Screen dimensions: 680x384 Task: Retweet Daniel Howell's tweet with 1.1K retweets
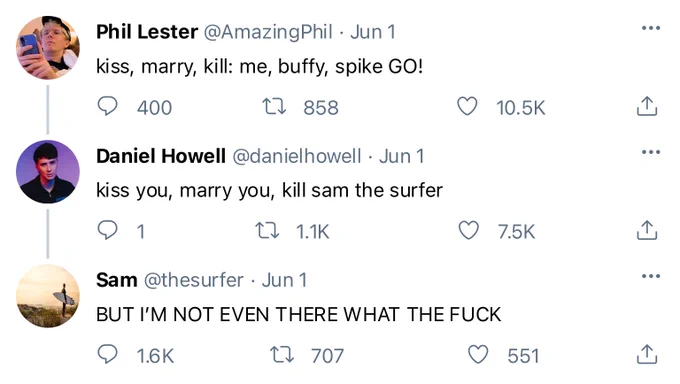click(x=267, y=230)
